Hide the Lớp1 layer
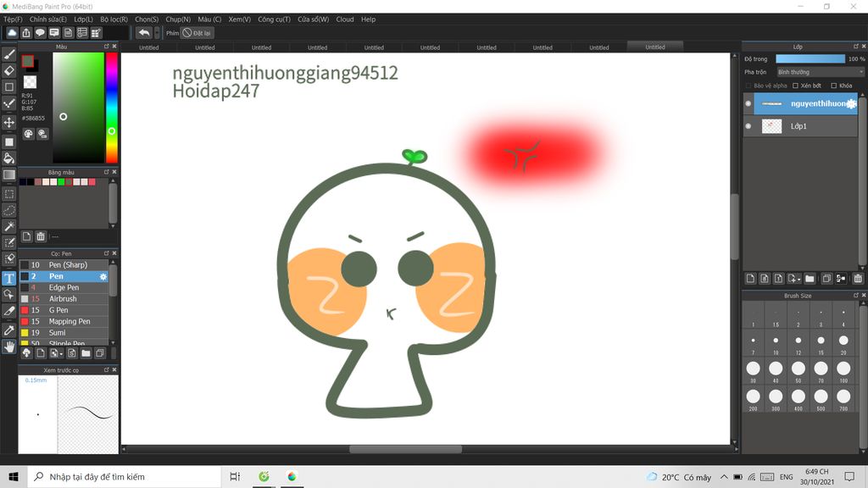The width and height of the screenshot is (868, 488). pos(748,126)
